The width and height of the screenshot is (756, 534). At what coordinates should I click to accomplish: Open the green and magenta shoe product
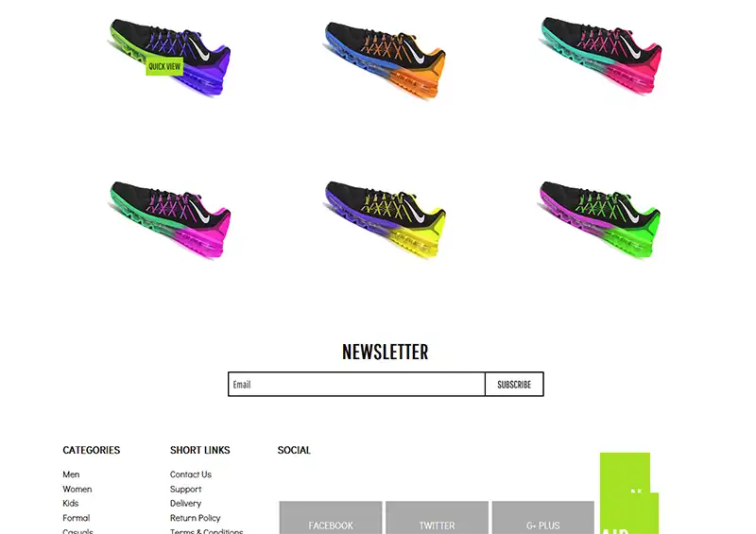coord(170,219)
